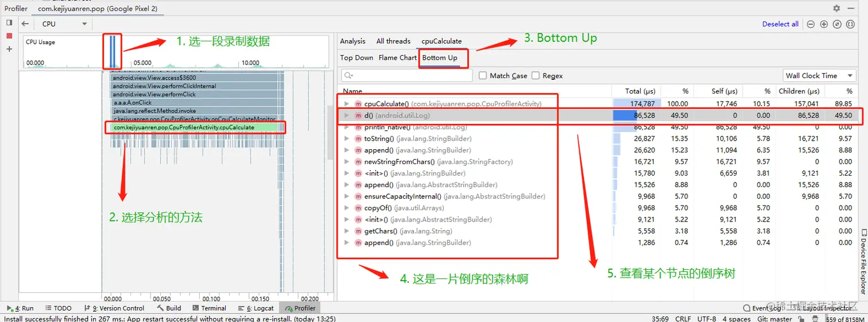The width and height of the screenshot is (868, 322).
Task: Click the 35:69 cursor position indicator
Action: point(660,318)
